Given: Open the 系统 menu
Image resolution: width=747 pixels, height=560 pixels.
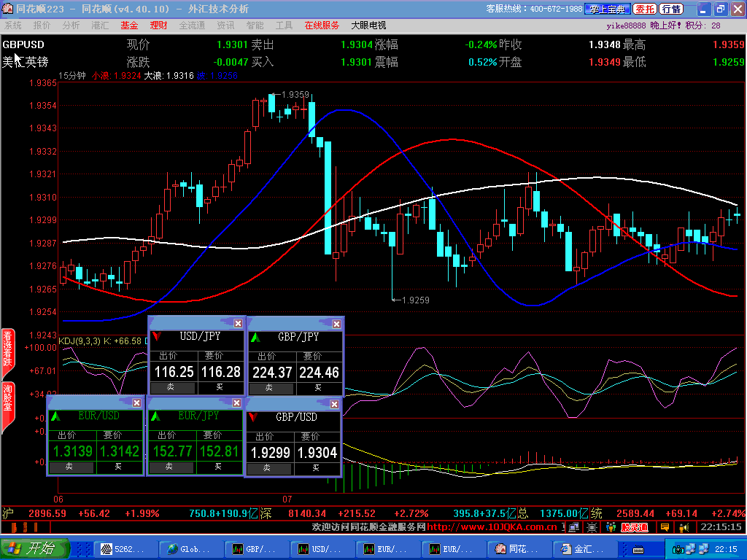Looking at the screenshot, I should click(x=13, y=26).
